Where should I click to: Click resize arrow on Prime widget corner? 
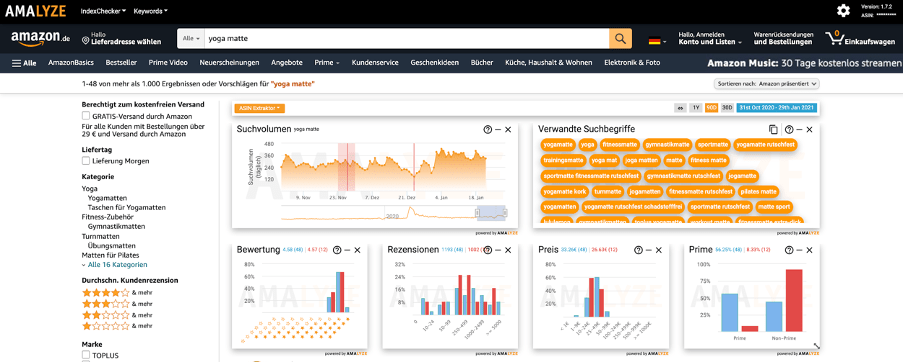coord(816,346)
